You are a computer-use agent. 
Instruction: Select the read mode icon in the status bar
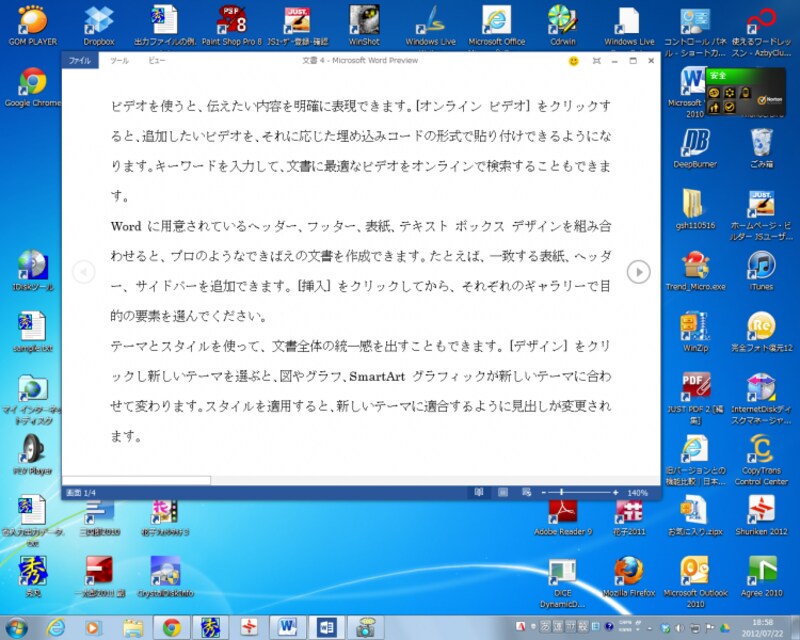pos(481,491)
